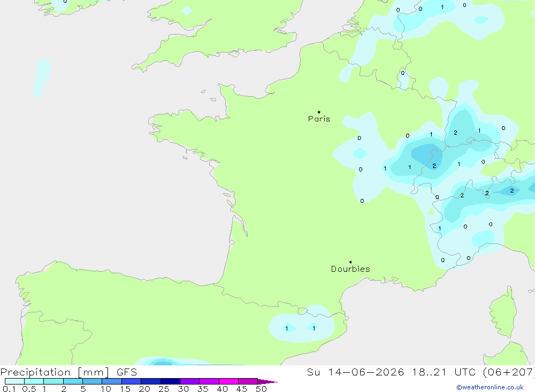The height and width of the screenshot is (392, 535).
Task: Select the Paris location dot marker
Action: (x=319, y=112)
